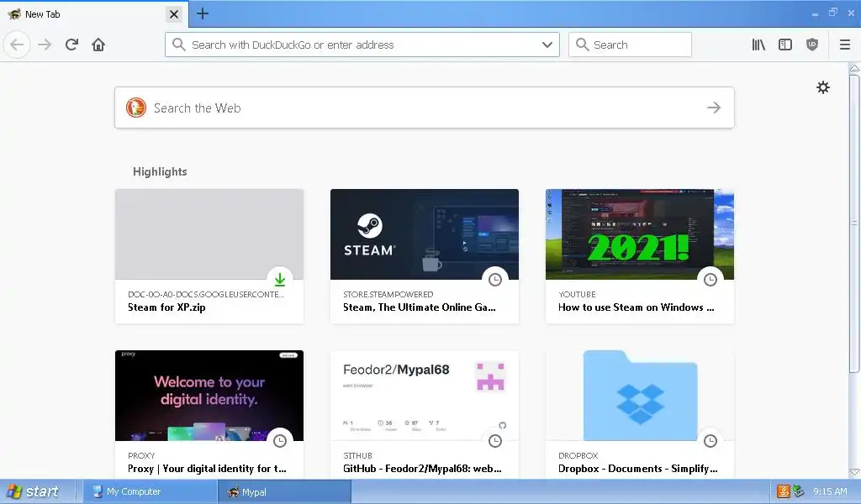
Task: Open 'Steam for XP.zip' title link
Action: pyautogui.click(x=167, y=307)
